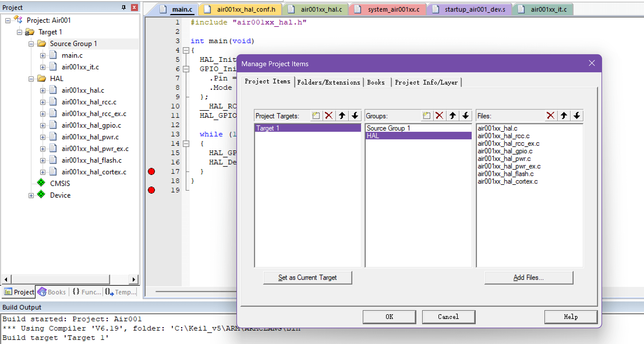The width and height of the screenshot is (644, 344).
Task: Pin the Project panel with pushpin icon
Action: (124, 8)
